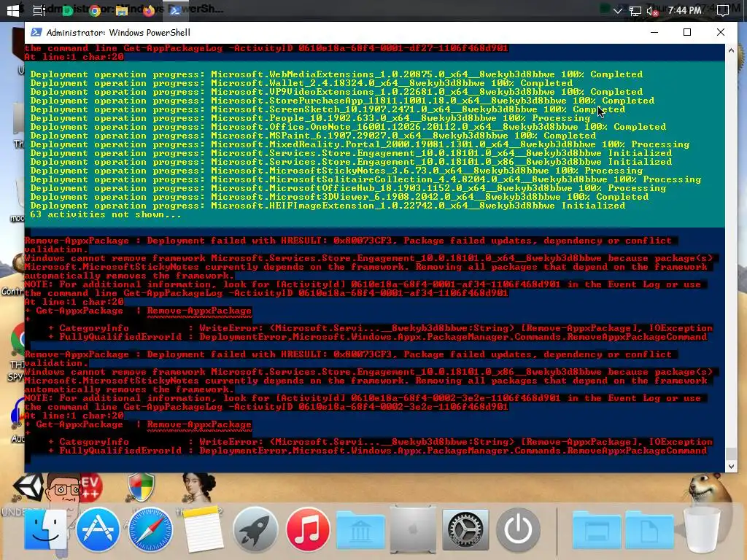Click the muted volume tray icon
The image size is (747, 560).
click(652, 10)
